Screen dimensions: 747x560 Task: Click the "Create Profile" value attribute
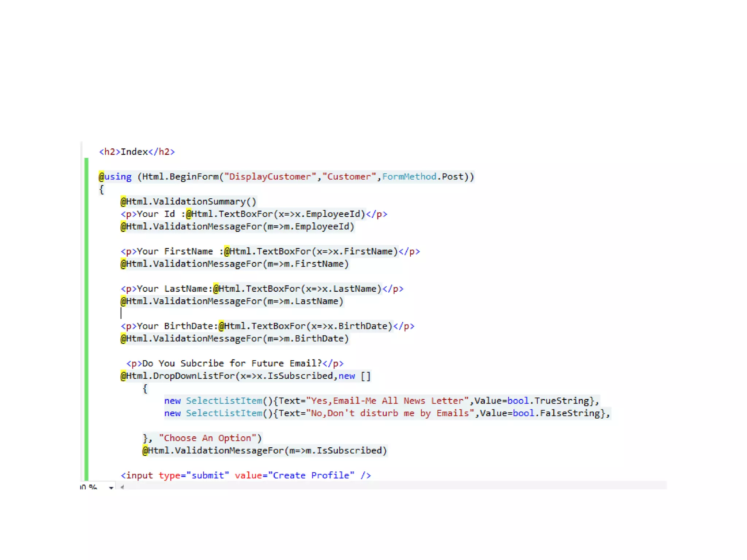[x=311, y=475]
